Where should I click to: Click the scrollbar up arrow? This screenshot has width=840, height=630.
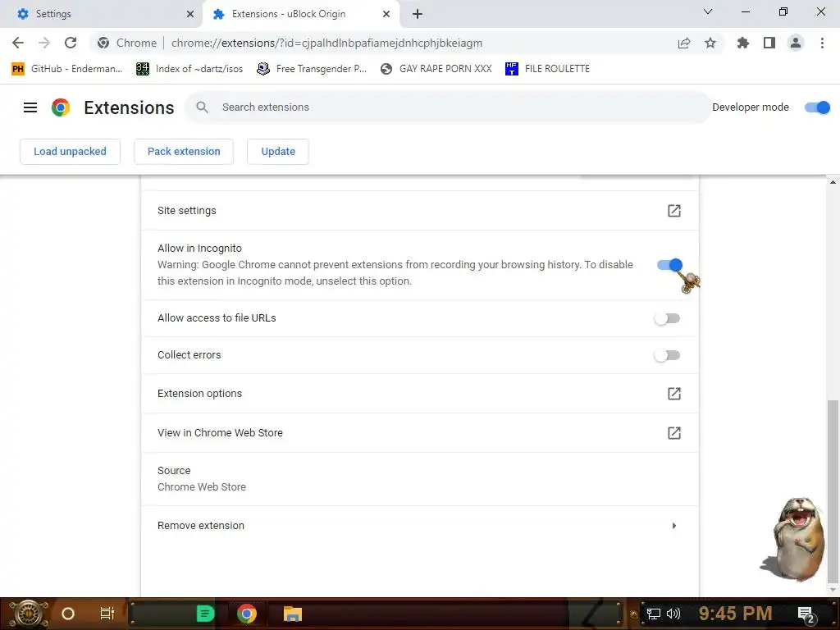coord(833,182)
